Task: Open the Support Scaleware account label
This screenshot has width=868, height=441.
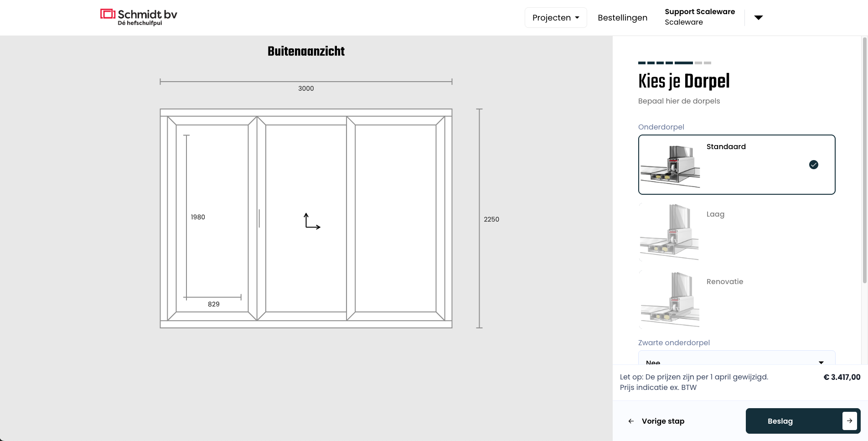Action: [699, 17]
